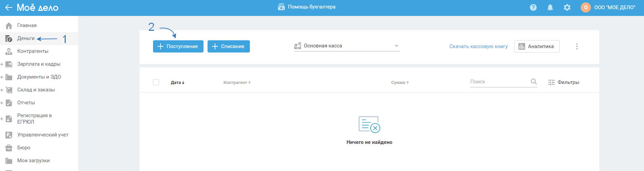The width and height of the screenshot is (644, 171).
Task: Open Управленческий учет section
Action: coord(43,135)
